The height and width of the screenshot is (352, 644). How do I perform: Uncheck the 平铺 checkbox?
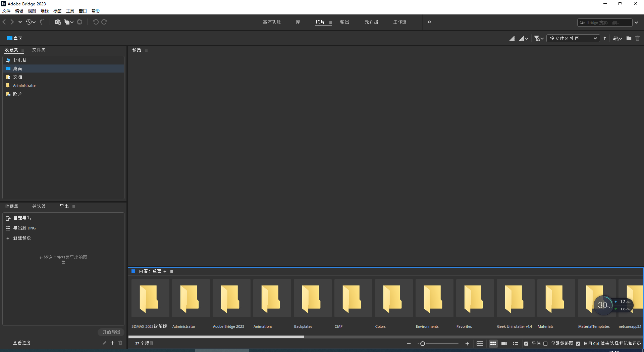526,344
